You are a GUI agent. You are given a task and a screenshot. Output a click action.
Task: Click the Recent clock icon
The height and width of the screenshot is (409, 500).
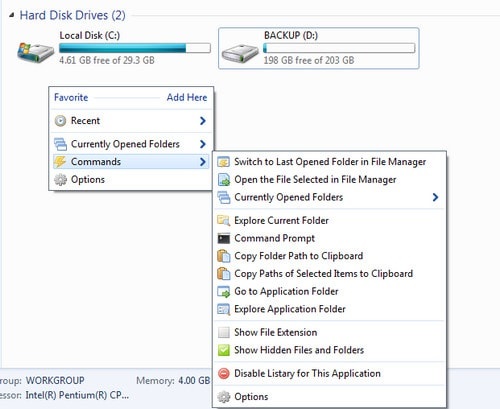pyautogui.click(x=60, y=121)
